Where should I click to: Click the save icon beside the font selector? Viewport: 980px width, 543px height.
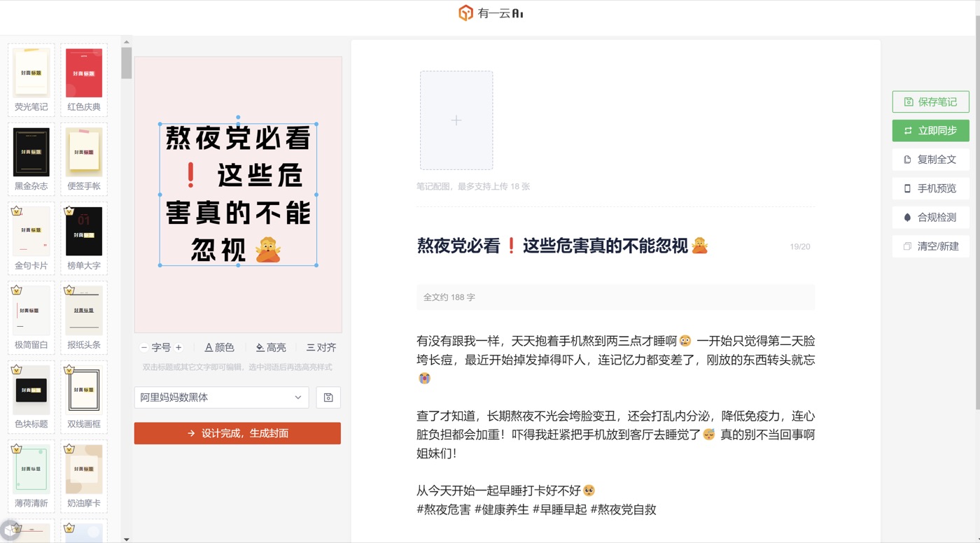pos(328,397)
